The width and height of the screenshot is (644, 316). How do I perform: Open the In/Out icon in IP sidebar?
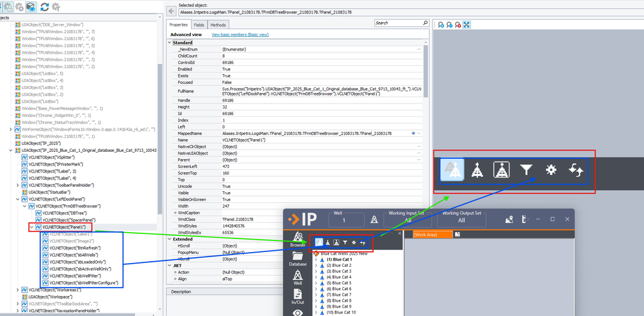pyautogui.click(x=297, y=298)
